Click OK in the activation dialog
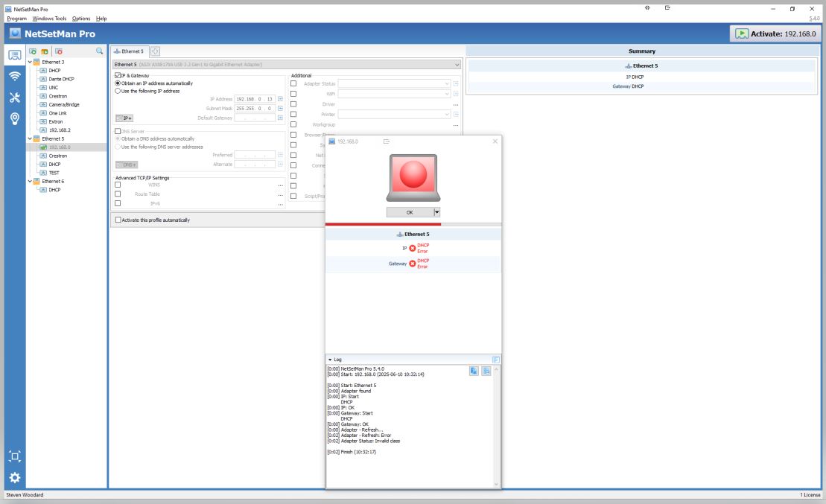826x504 pixels. pos(410,212)
